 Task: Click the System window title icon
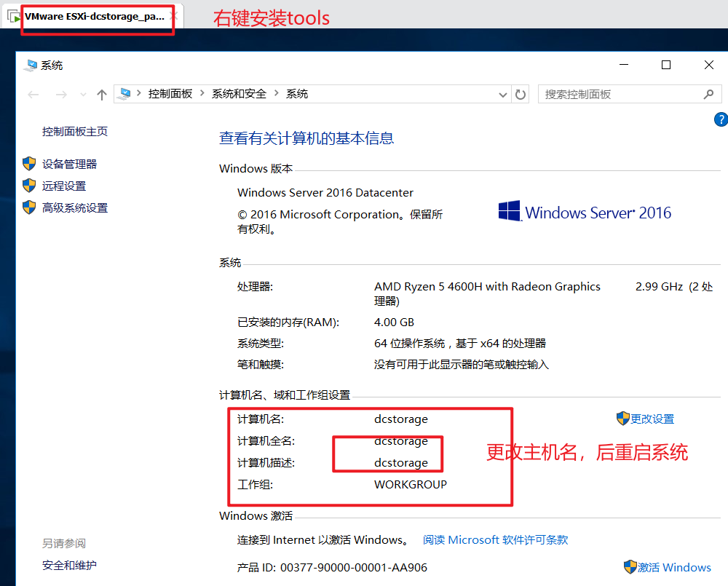tap(31, 66)
